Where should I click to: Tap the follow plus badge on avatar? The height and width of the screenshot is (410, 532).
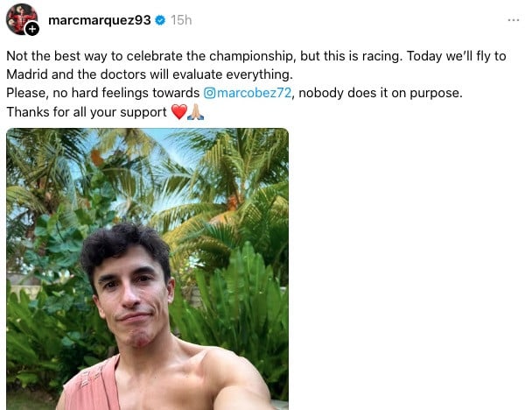point(32,29)
